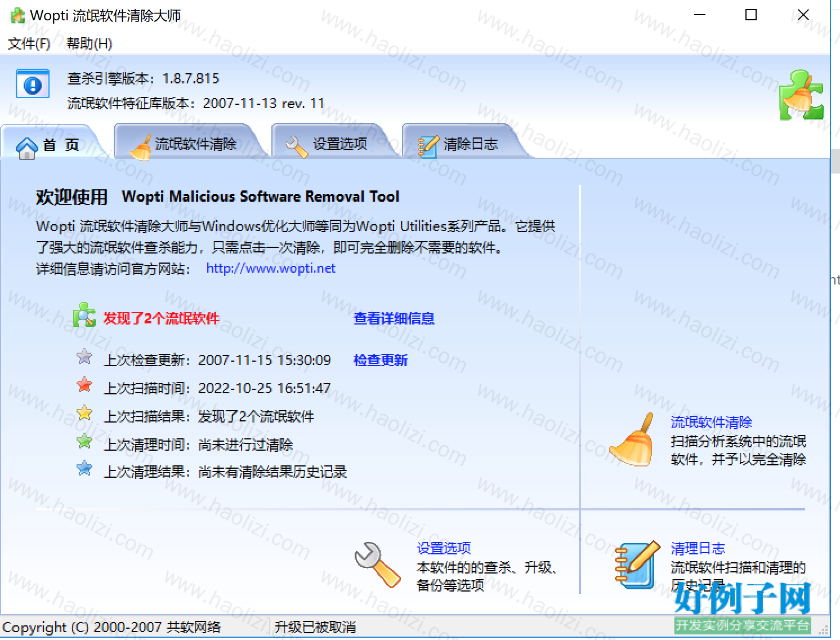840x640 pixels.
Task: Click the 上次清理结果: 尚未有清除结果历史记录 text
Action: (x=225, y=472)
